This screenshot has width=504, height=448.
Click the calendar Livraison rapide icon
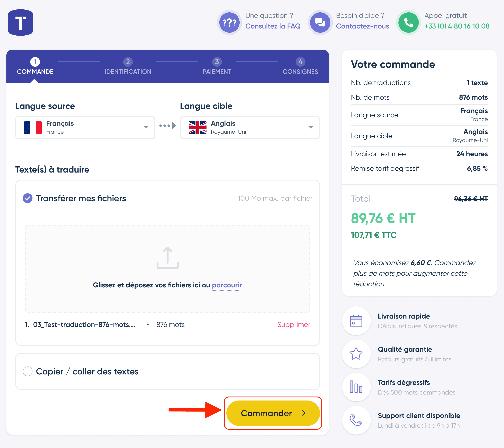(x=356, y=321)
